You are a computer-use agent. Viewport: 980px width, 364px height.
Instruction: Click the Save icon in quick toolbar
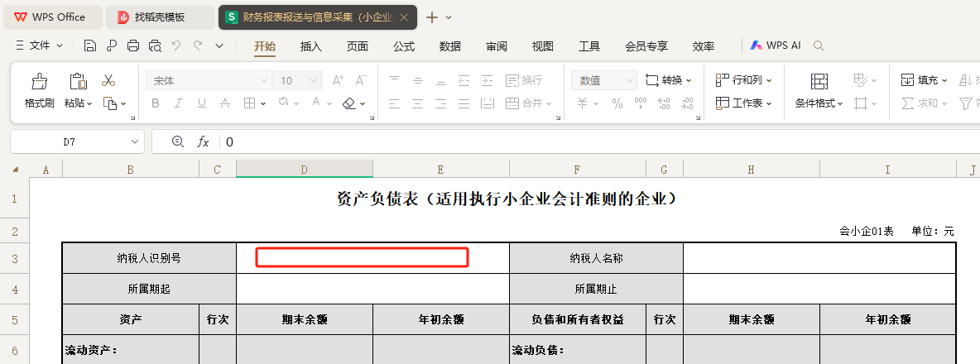[x=90, y=45]
